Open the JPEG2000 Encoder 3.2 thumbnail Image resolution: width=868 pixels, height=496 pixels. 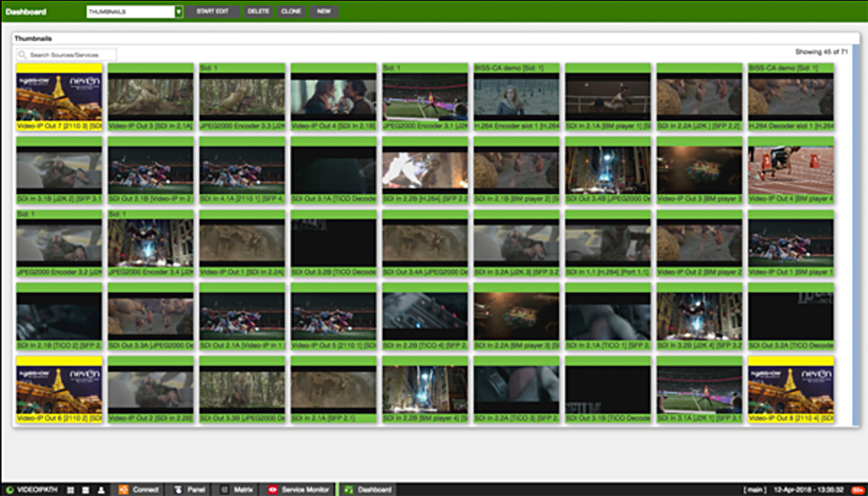point(59,244)
